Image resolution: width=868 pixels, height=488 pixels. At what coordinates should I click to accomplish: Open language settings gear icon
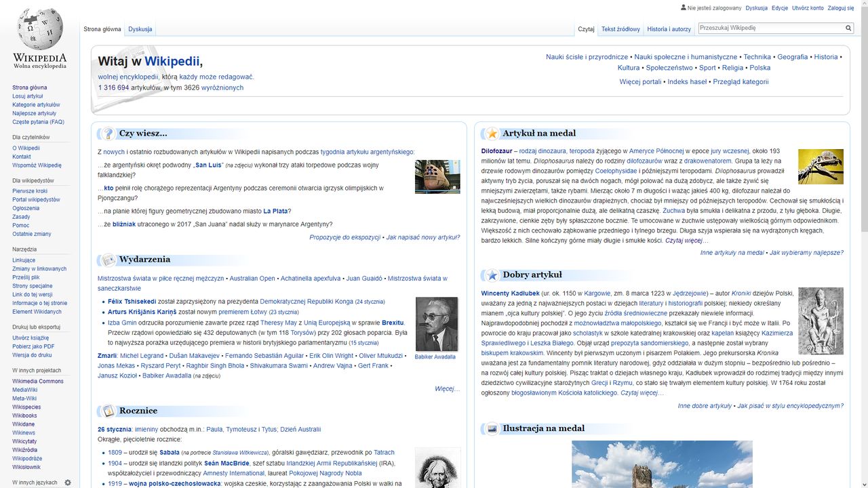68,483
